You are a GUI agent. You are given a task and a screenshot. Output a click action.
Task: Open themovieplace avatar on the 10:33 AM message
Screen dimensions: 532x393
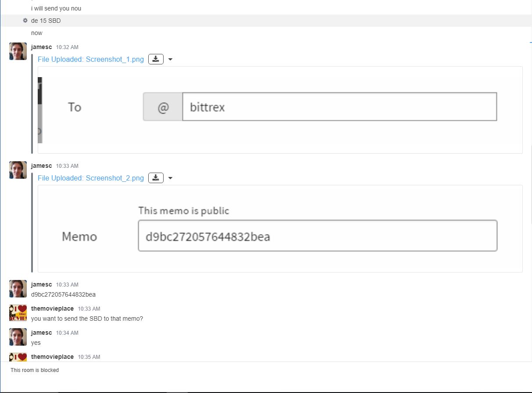(x=18, y=313)
